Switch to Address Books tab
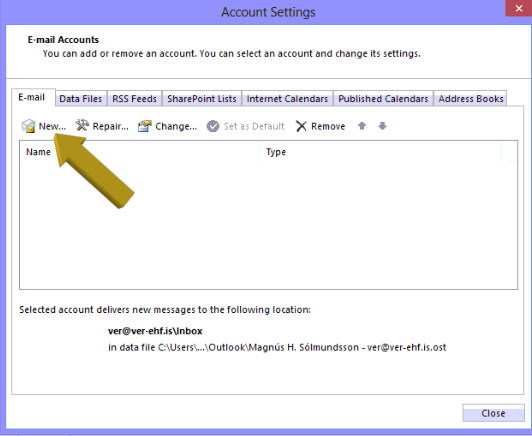The width and height of the screenshot is (532, 436). coord(471,99)
